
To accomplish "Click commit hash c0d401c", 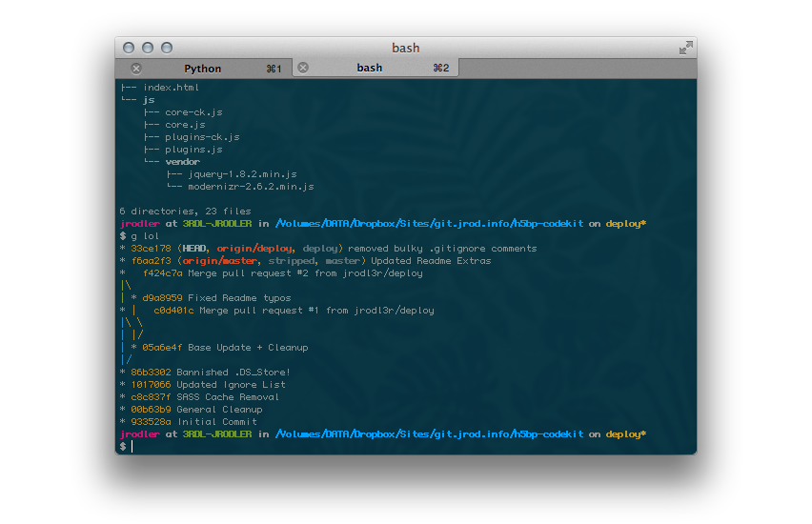I will 173,311.
